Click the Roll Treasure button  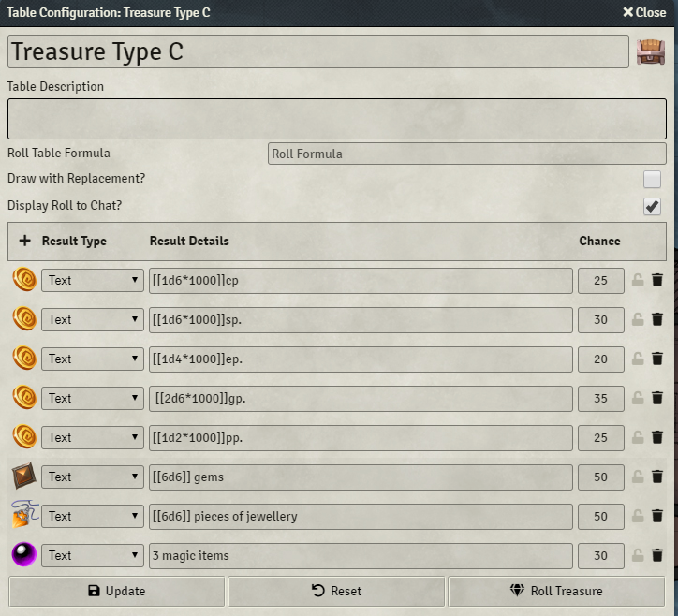pos(557,591)
